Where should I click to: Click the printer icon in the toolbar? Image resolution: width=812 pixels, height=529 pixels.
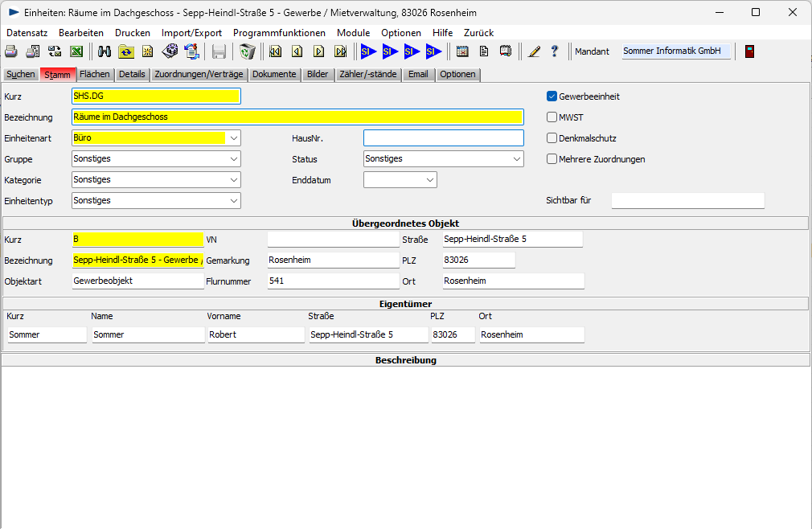point(11,51)
